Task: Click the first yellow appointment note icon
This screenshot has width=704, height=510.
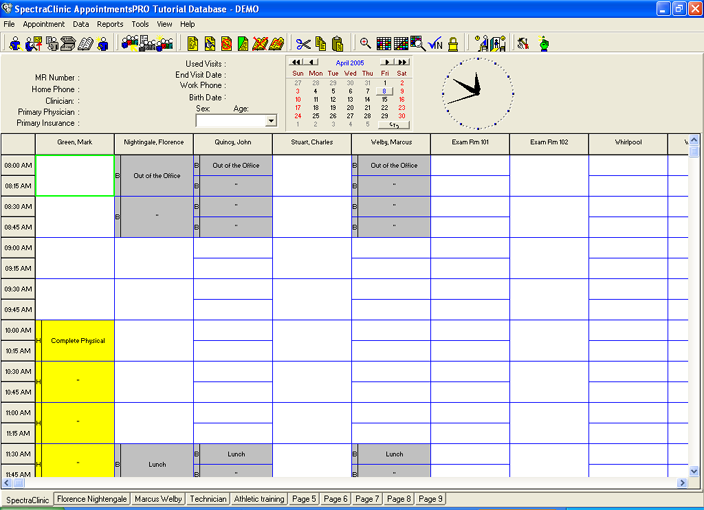Action: point(193,44)
